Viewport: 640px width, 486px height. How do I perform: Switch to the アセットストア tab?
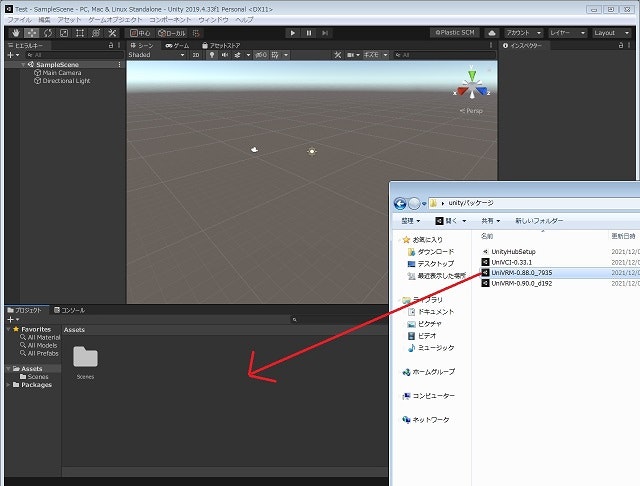pos(221,45)
